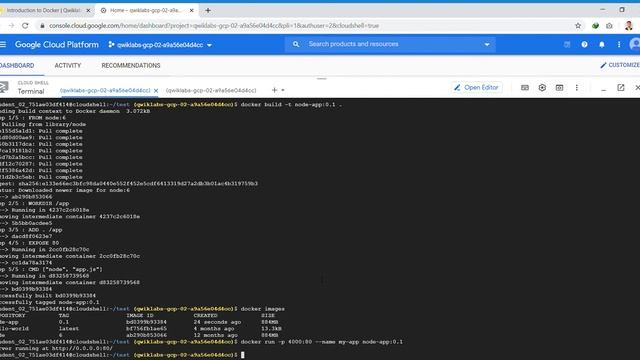
Task: Activate Cloud Shell icon in header
Action: tap(567, 44)
